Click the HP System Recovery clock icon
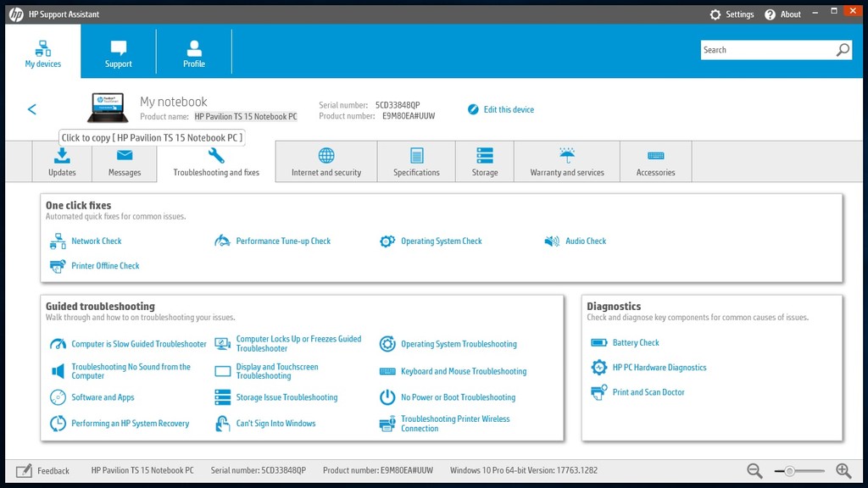Viewport: 868px width, 488px height. click(x=58, y=424)
